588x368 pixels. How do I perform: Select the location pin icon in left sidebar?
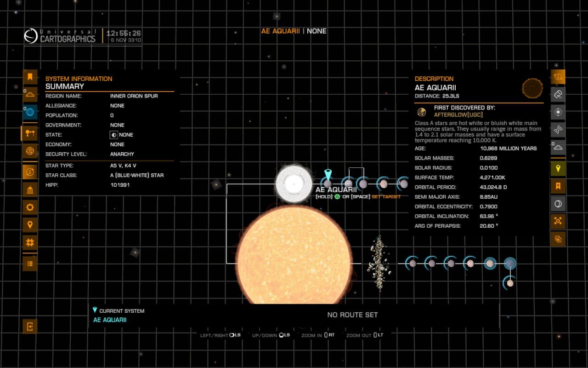click(x=30, y=225)
